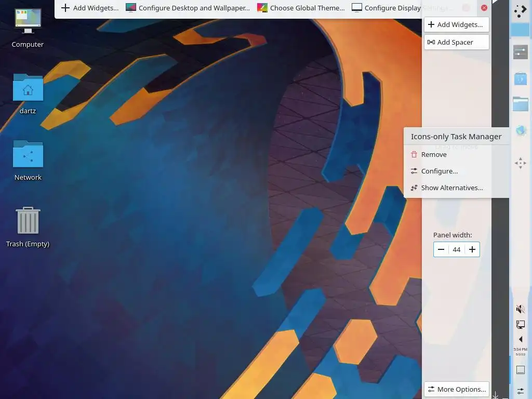Open Configure Desktop and Wallpaper
The width and height of the screenshot is (532, 399).
click(x=188, y=8)
